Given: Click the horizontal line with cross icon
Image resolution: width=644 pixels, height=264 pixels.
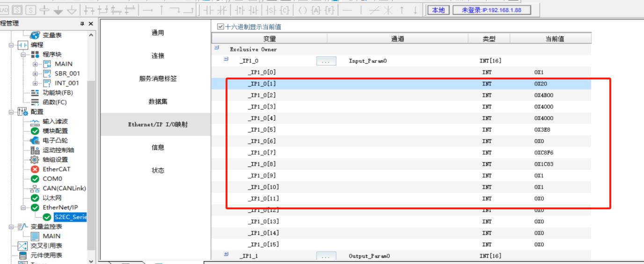Looking at the screenshot, I should [x=44, y=10].
